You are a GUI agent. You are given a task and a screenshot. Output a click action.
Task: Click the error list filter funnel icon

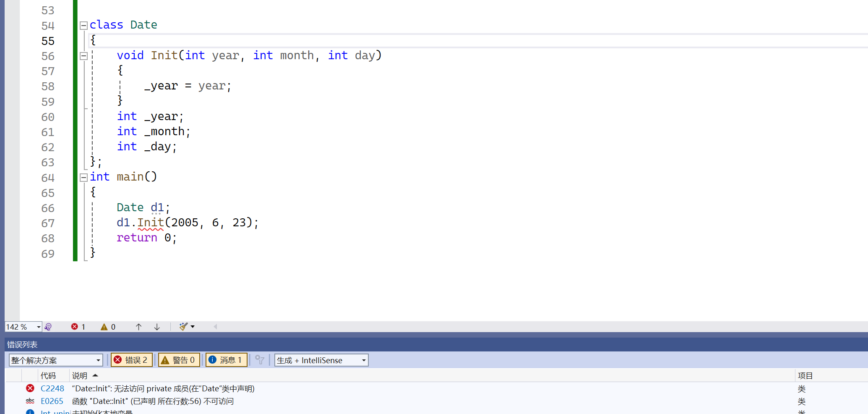pos(260,360)
